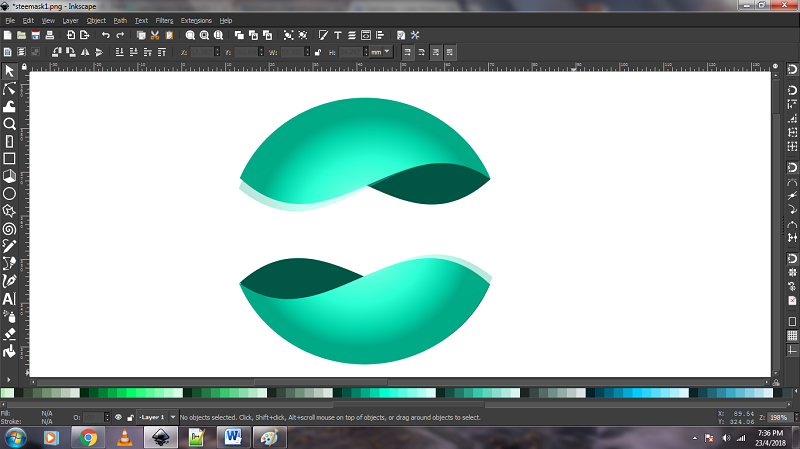The width and height of the screenshot is (800, 449).
Task: Raise selection to top
Action: point(162,52)
